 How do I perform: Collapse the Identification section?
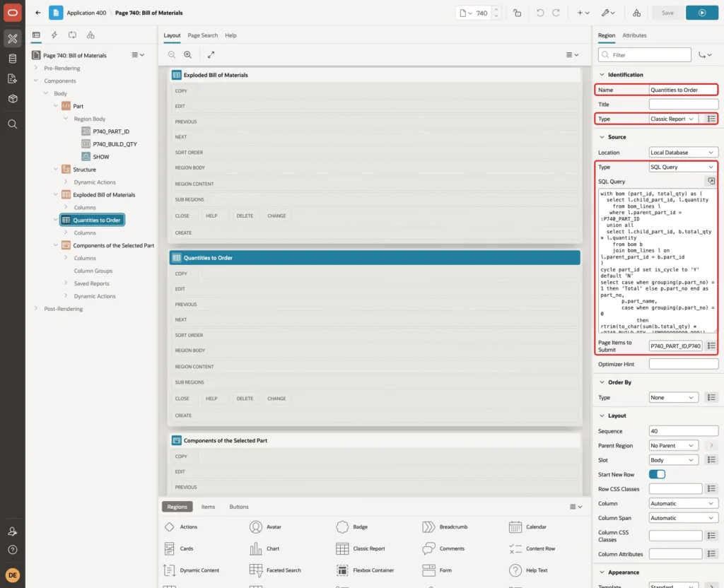pos(602,75)
